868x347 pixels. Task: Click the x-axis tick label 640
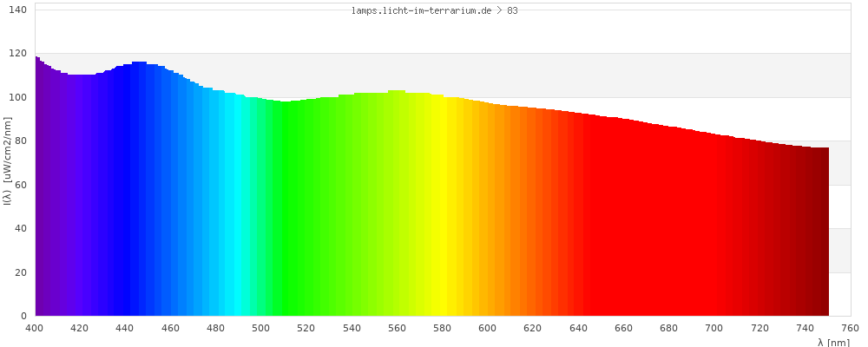(x=579, y=328)
